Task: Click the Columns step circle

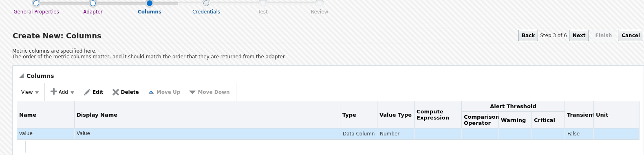Action: tap(150, 3)
